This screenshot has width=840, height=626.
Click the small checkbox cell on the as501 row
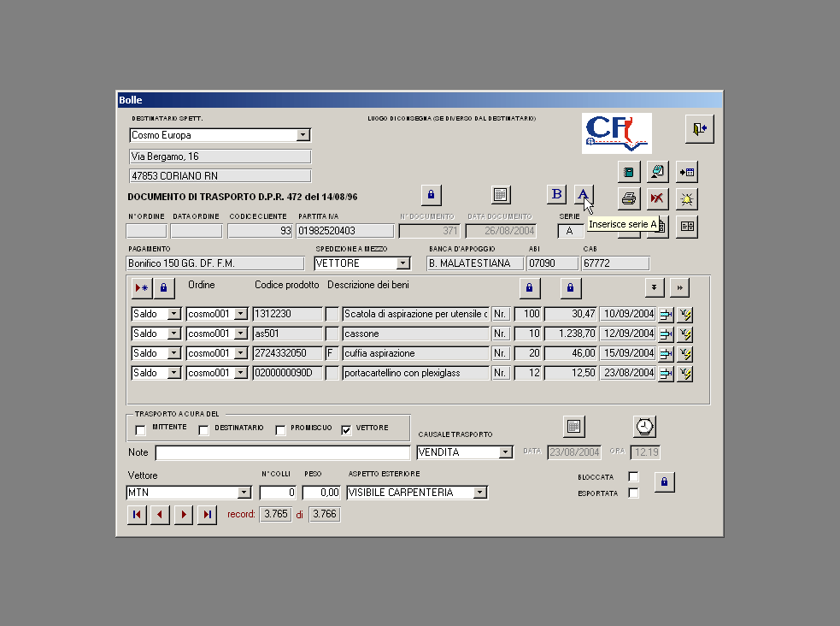point(332,334)
